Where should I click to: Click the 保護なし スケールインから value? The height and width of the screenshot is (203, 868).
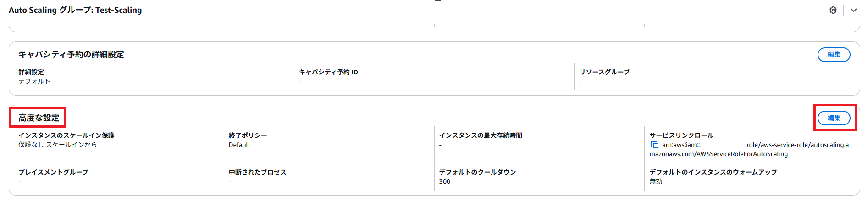click(58, 145)
